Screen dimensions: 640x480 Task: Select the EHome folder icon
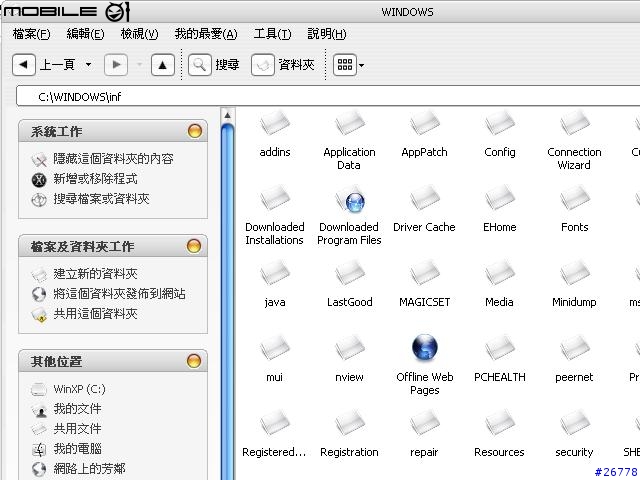pyautogui.click(x=500, y=198)
